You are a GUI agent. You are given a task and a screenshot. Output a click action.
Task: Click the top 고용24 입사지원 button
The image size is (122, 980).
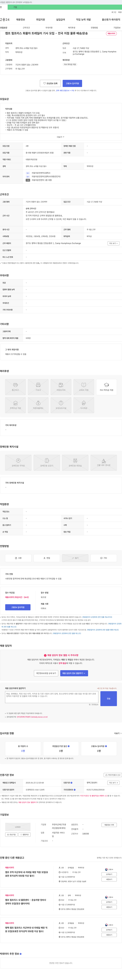click(72, 83)
